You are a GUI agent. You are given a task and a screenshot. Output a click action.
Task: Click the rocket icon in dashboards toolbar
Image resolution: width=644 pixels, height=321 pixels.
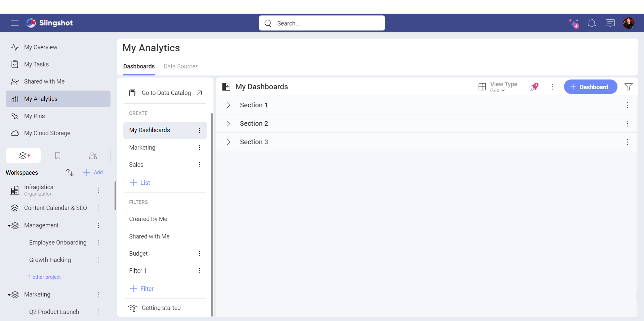point(534,87)
